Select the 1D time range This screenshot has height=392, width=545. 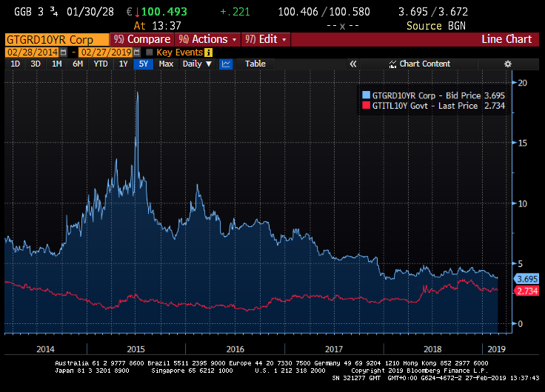pyautogui.click(x=15, y=64)
